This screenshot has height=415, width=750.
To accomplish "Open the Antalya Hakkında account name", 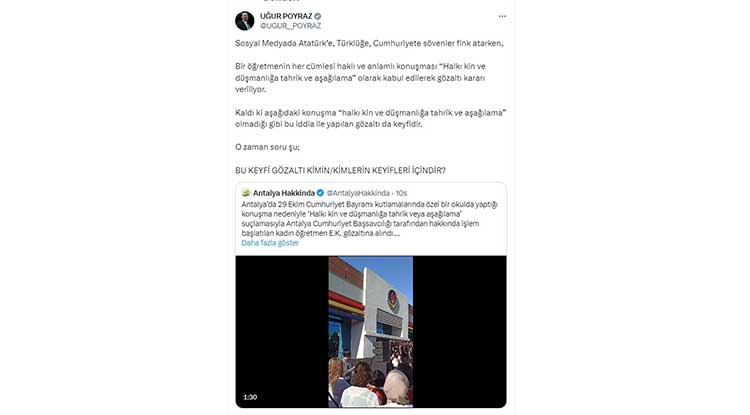I will tap(284, 193).
